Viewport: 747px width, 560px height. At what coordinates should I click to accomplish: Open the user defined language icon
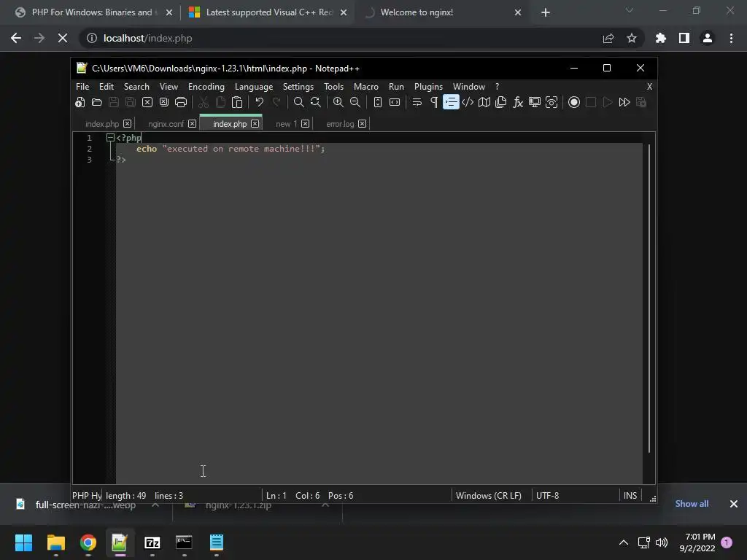tap(468, 102)
